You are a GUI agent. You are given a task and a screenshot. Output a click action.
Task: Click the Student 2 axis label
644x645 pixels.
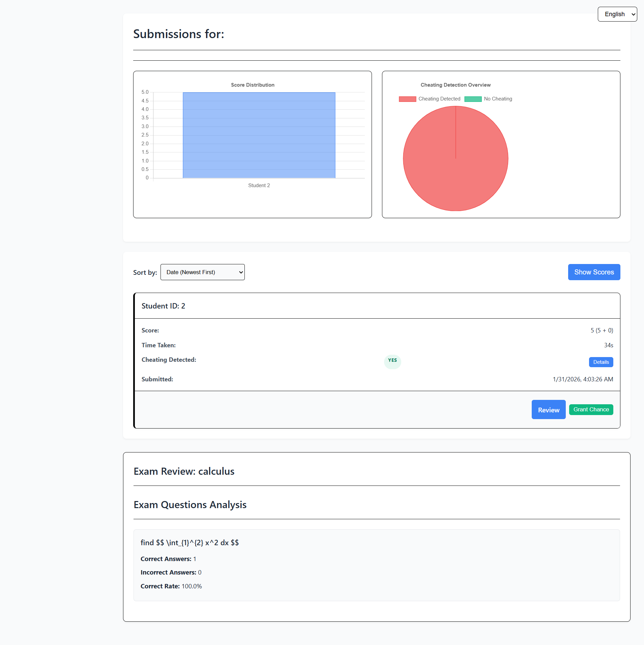tap(259, 185)
